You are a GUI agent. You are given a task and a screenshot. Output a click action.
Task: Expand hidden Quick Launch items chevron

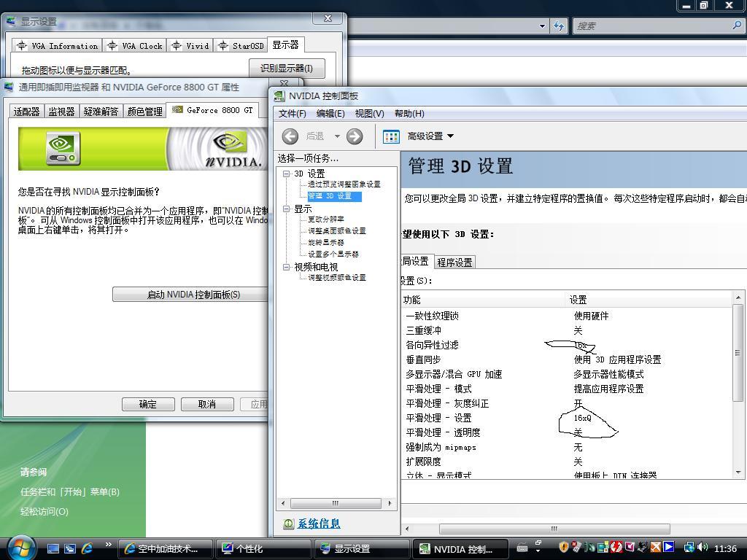click(x=109, y=544)
